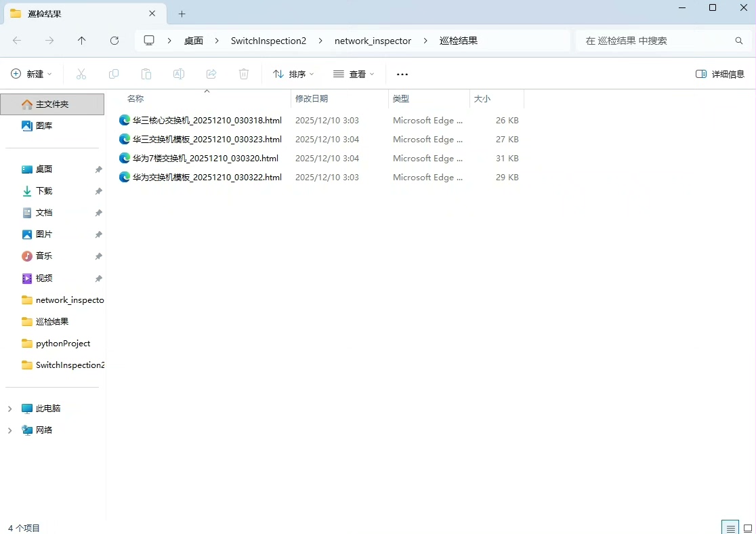756x534 pixels.
Task: Switch to large thumbnails view icon
Action: 748,528
